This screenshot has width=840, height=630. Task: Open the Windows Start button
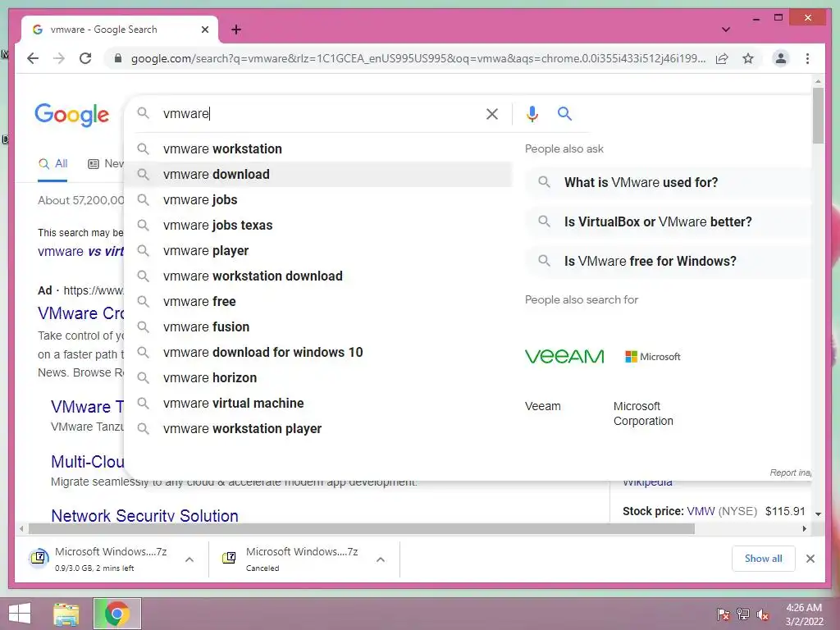20,614
